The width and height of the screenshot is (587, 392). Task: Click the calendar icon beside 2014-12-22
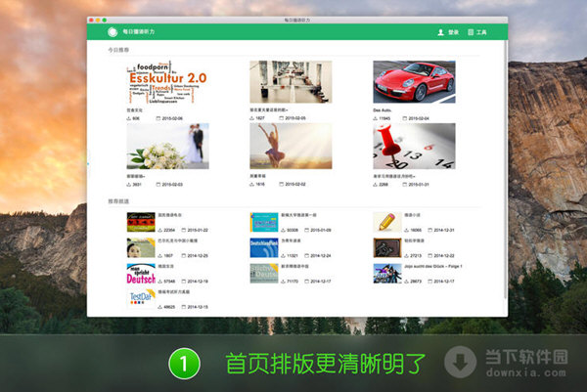tap(430, 255)
